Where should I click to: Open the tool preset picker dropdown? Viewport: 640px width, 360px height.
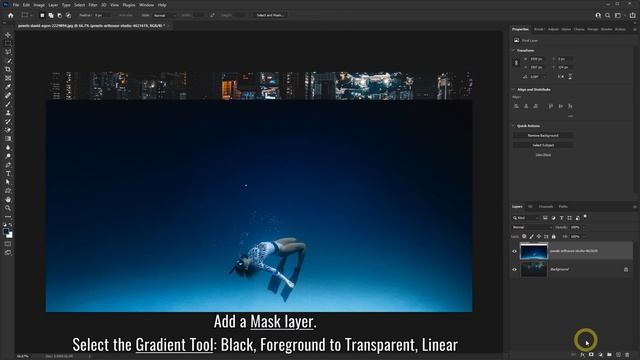click(x=27, y=15)
